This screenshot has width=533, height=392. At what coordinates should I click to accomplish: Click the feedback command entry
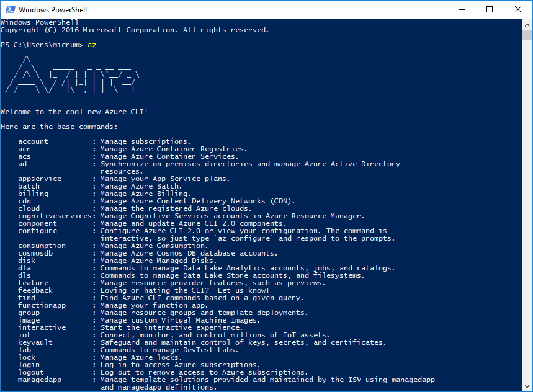[35, 290]
